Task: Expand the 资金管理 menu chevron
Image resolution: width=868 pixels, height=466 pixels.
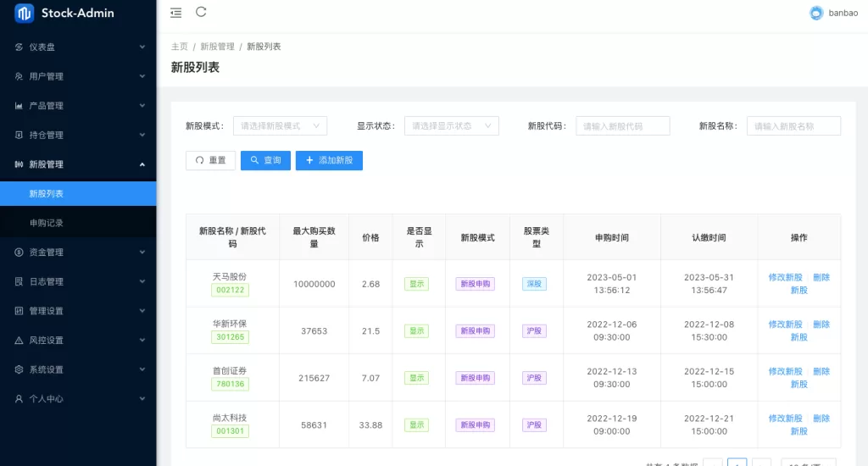Action: 142,252
